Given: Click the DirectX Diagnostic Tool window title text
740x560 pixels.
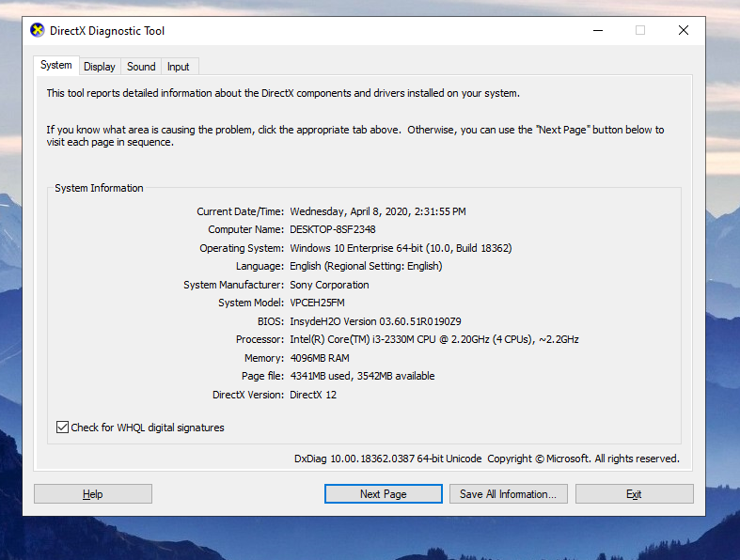Looking at the screenshot, I should coord(107,31).
